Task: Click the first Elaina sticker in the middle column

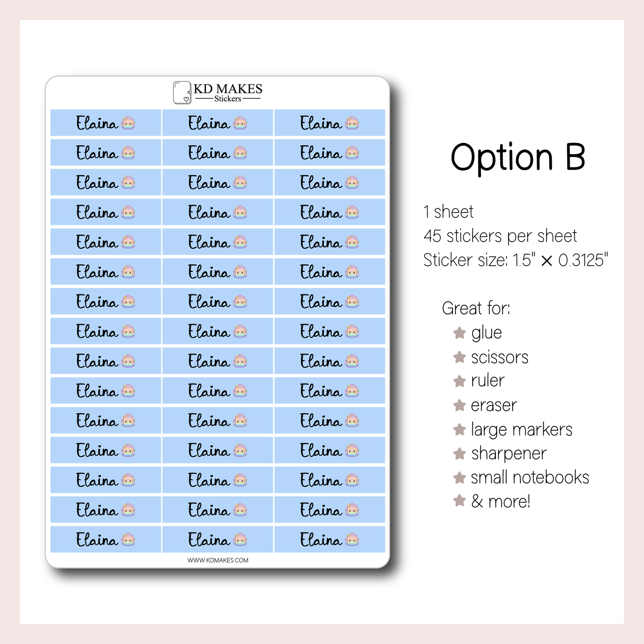Action: click(x=218, y=123)
